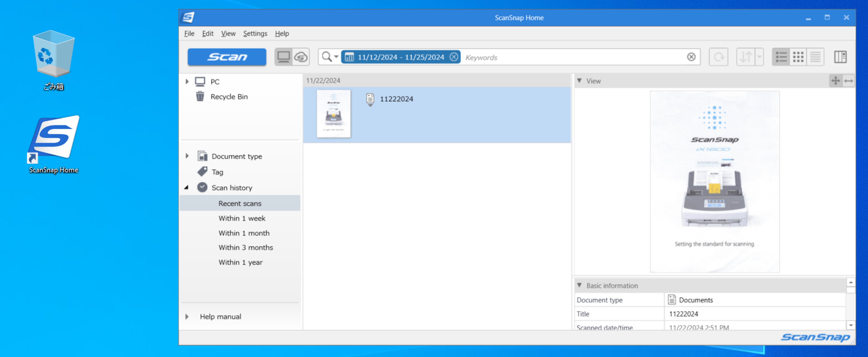Click the 11/22/2024 date group header

323,81
